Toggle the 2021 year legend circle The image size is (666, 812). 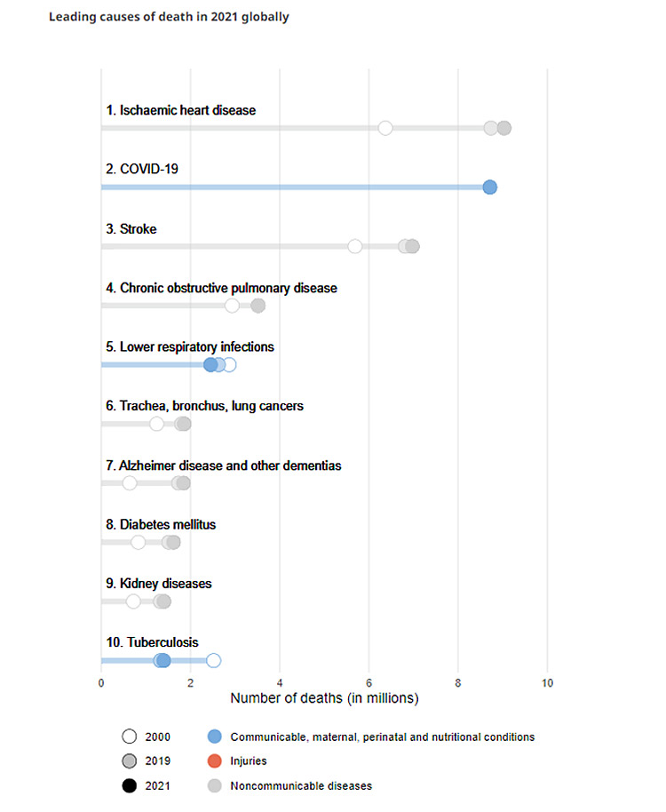pos(130,785)
